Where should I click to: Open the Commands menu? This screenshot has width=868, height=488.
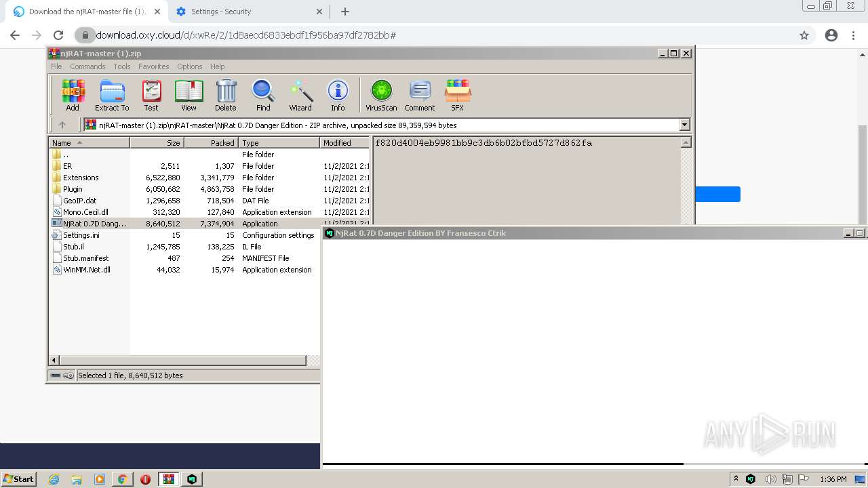point(87,66)
